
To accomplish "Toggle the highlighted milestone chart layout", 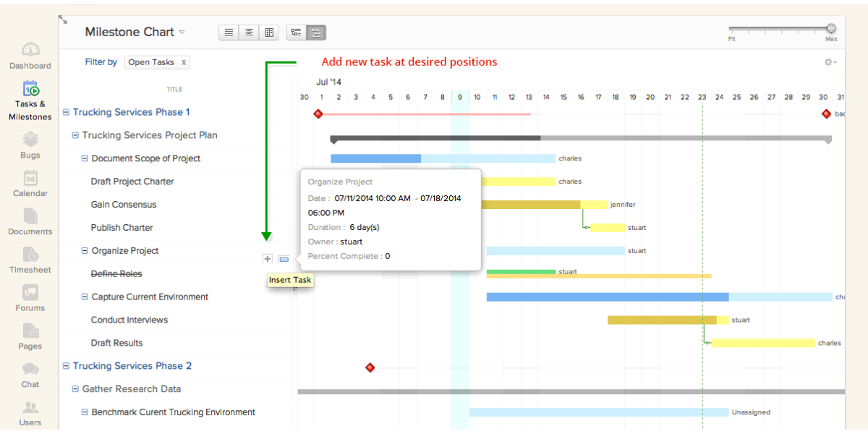I will point(316,32).
